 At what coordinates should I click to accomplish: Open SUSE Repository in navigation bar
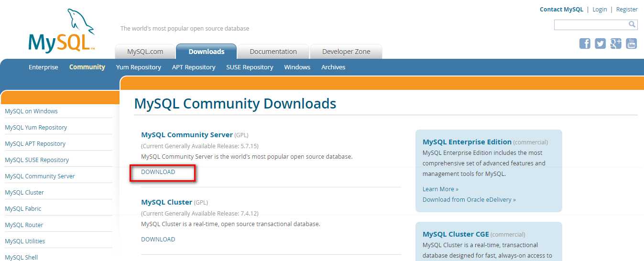tap(250, 67)
